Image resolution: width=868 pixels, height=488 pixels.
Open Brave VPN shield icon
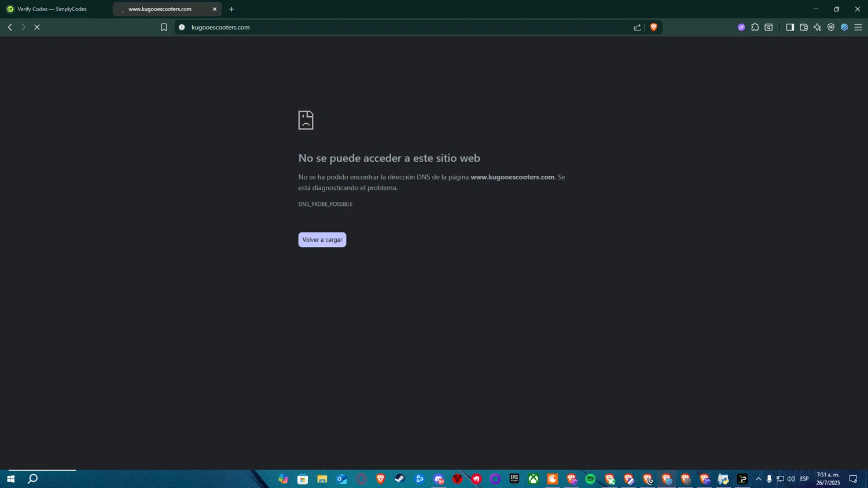831,27
